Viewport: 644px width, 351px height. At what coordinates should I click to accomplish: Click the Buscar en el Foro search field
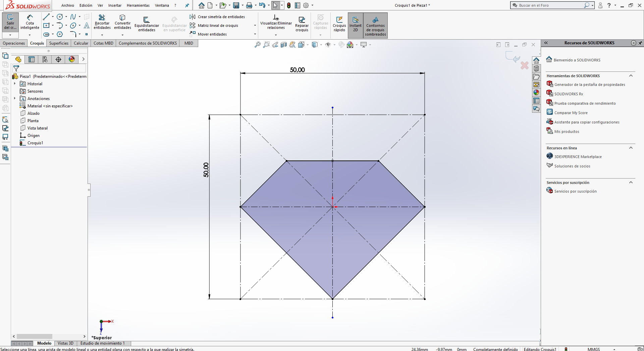click(x=550, y=5)
